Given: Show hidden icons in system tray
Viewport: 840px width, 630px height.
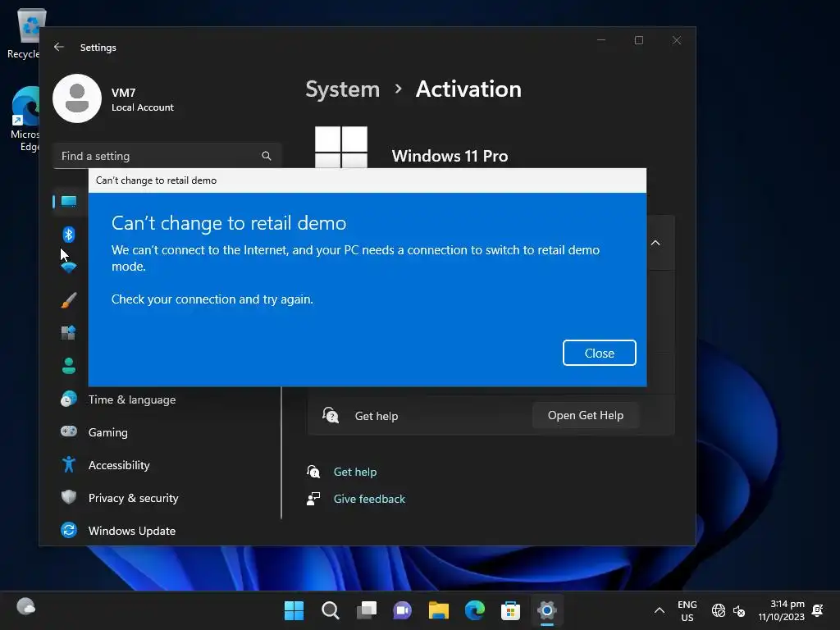Looking at the screenshot, I should tap(660, 610).
